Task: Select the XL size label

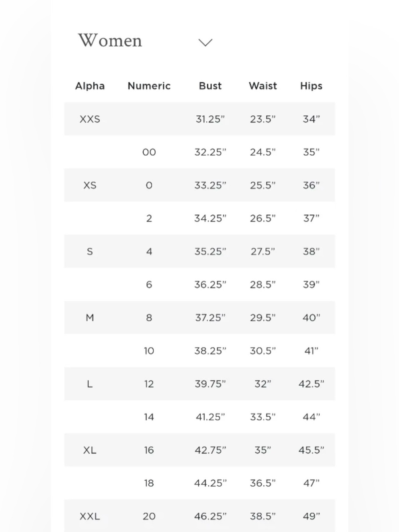Action: point(90,450)
